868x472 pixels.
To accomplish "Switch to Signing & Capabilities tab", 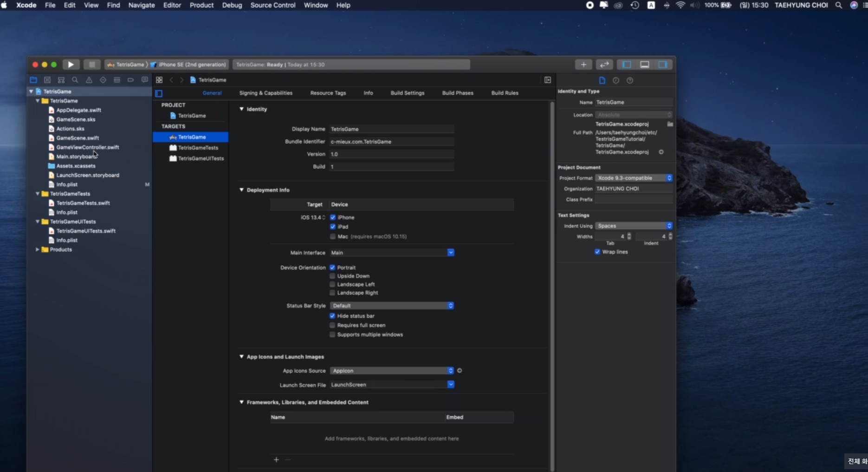I will 266,93.
